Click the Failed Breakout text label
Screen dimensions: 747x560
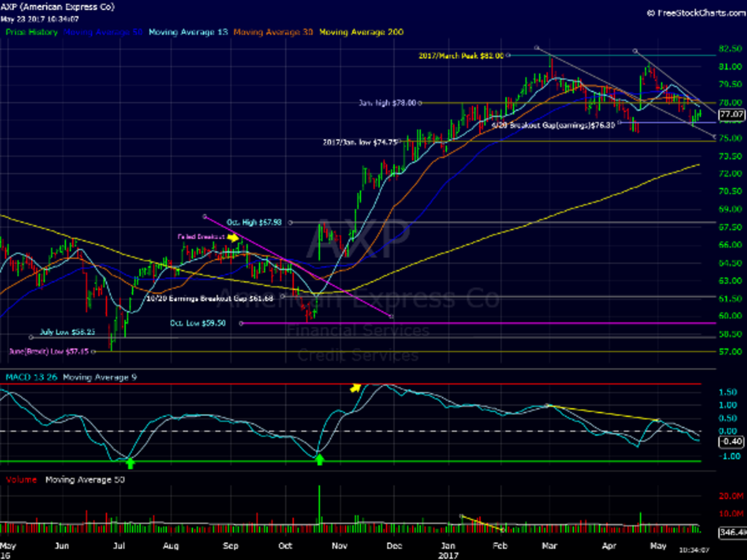coord(201,237)
